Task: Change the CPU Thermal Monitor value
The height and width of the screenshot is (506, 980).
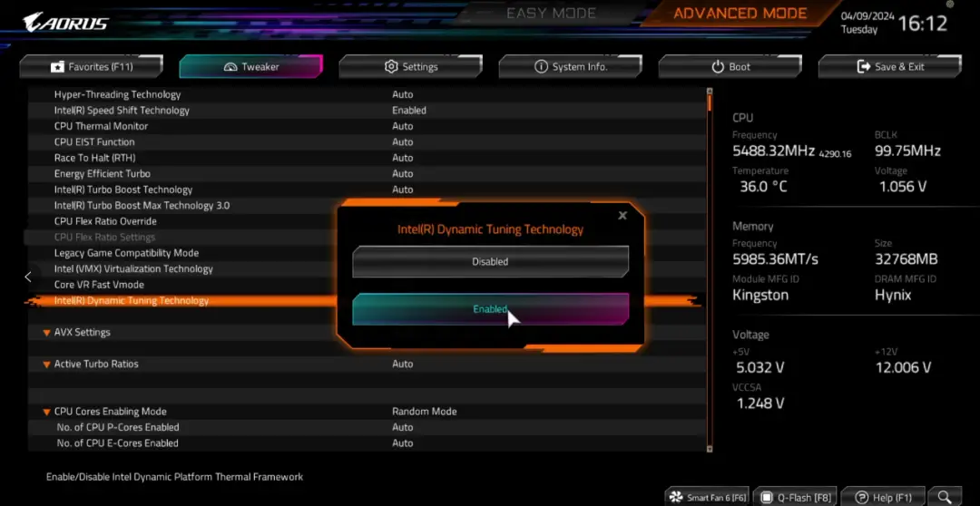Action: [403, 126]
